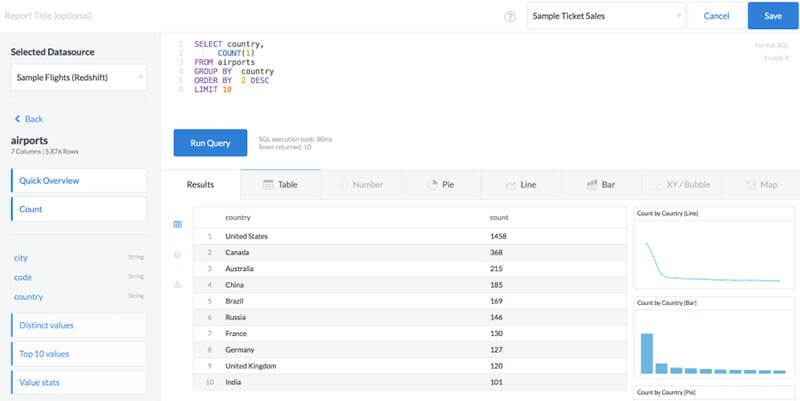Click the round icon below table view icon
This screenshot has height=401, width=800.
pos(178,254)
